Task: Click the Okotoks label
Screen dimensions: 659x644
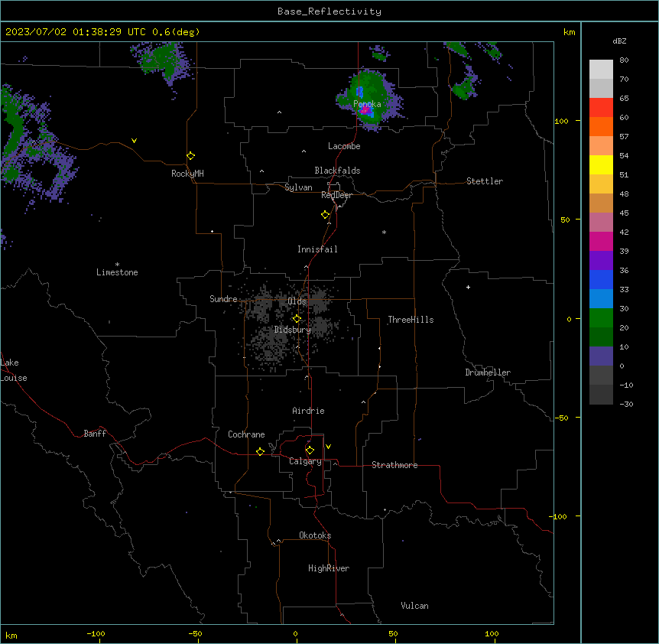Action: tap(315, 535)
